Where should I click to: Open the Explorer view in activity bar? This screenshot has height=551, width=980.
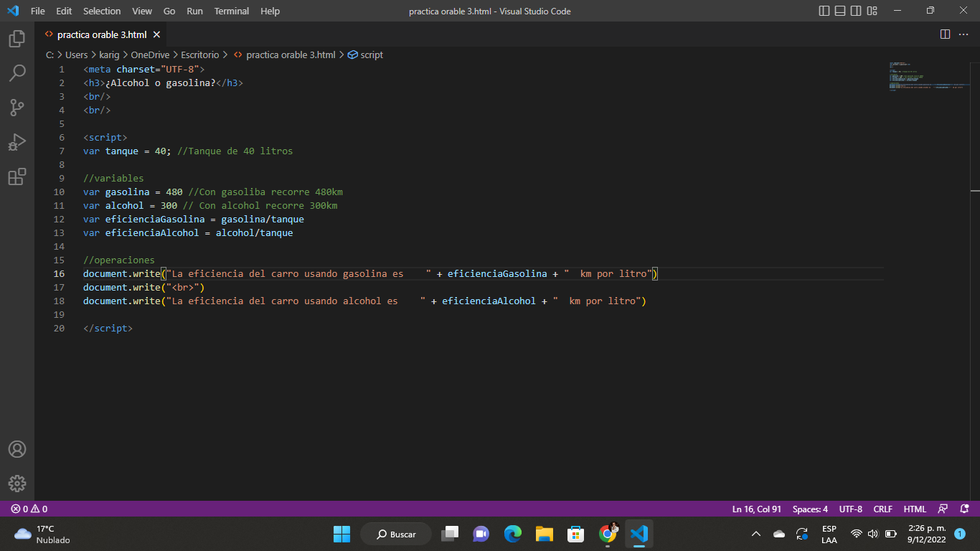click(x=17, y=38)
